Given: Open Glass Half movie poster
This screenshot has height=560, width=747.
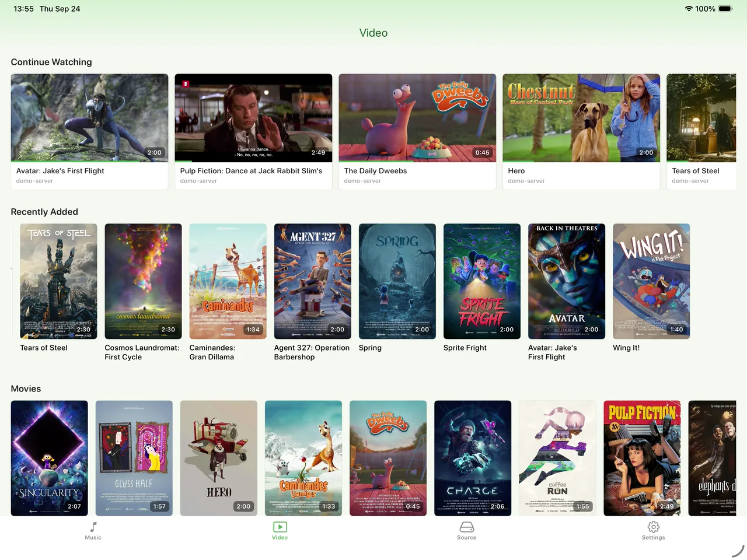Looking at the screenshot, I should pos(134,458).
